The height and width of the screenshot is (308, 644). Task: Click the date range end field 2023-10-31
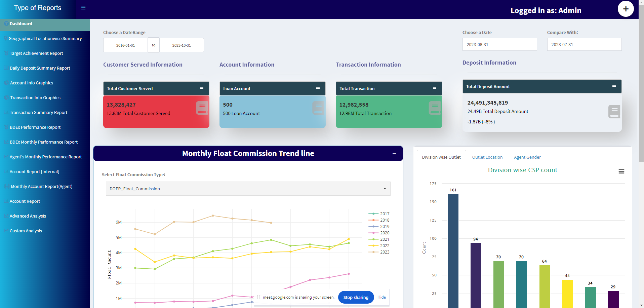(x=182, y=45)
